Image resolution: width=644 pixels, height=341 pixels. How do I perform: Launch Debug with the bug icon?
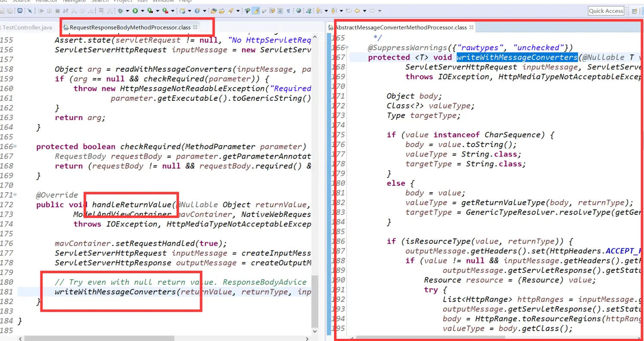120,11
